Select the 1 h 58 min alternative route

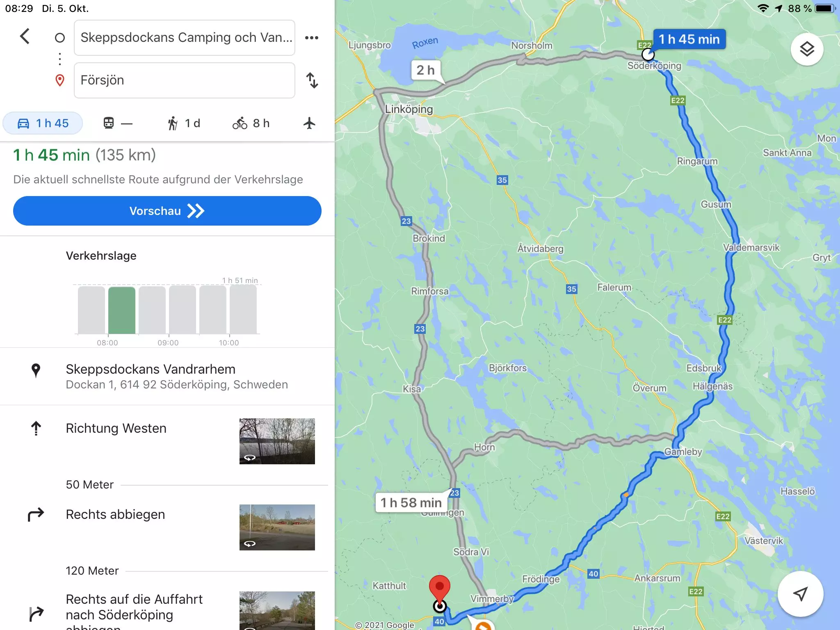[411, 502]
